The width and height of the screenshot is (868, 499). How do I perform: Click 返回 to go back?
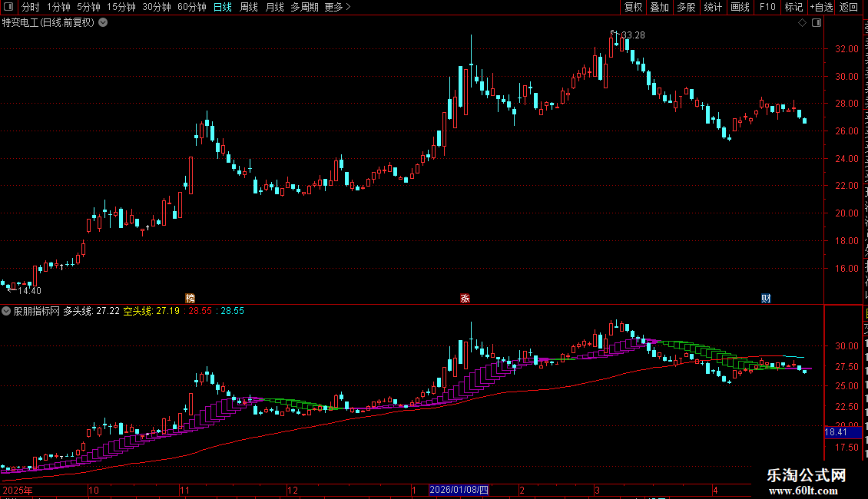[x=848, y=7]
